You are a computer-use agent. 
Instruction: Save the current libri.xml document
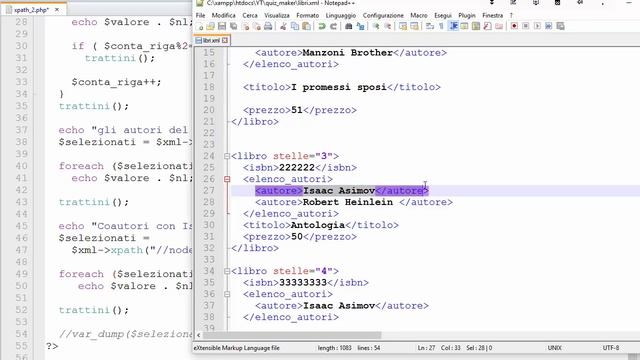click(222, 27)
